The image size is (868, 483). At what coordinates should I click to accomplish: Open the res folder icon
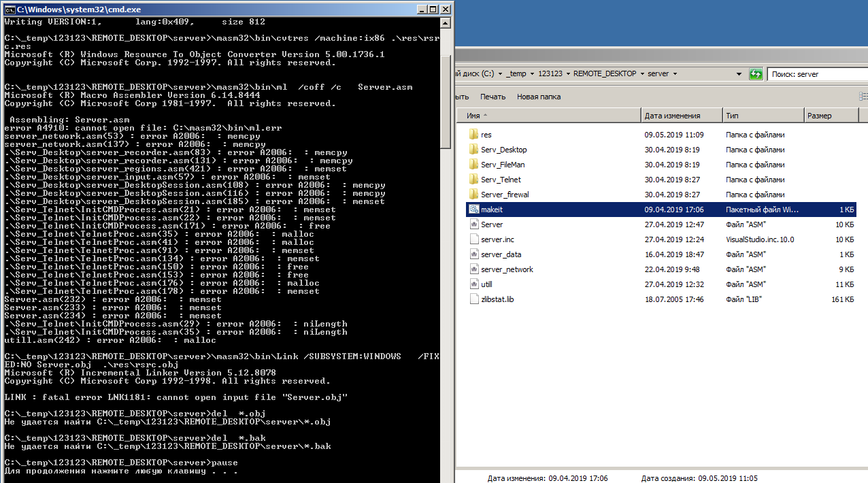474,135
